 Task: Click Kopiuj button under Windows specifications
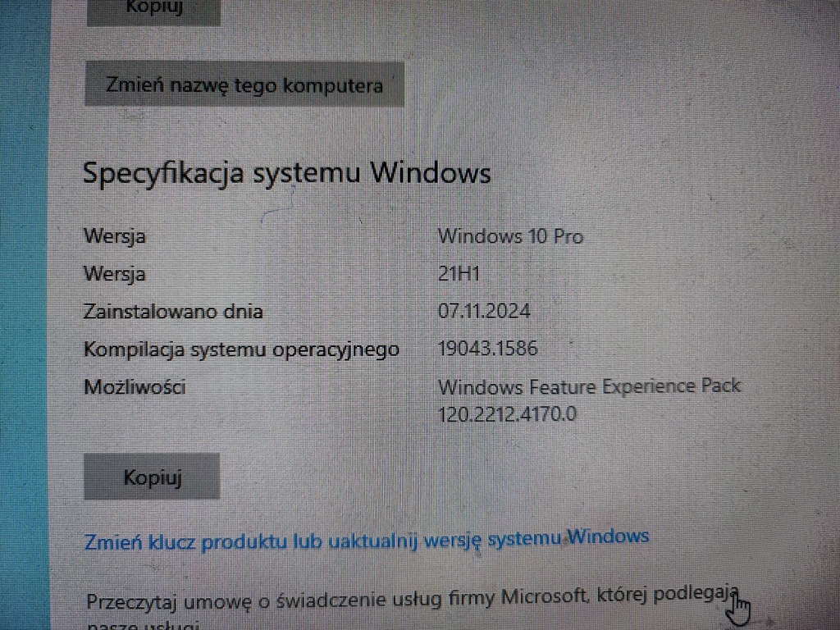point(152,477)
